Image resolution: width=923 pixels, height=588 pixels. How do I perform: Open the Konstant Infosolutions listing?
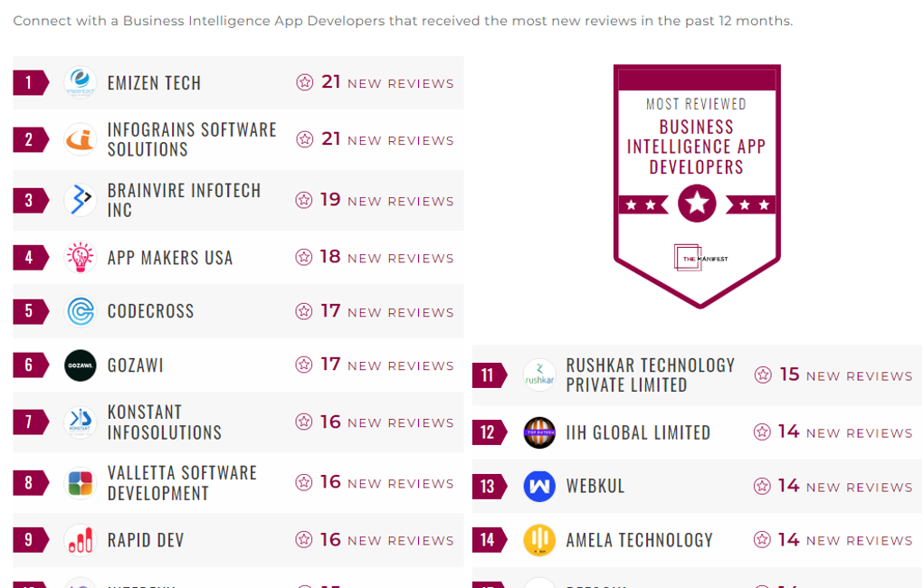pyautogui.click(x=164, y=422)
